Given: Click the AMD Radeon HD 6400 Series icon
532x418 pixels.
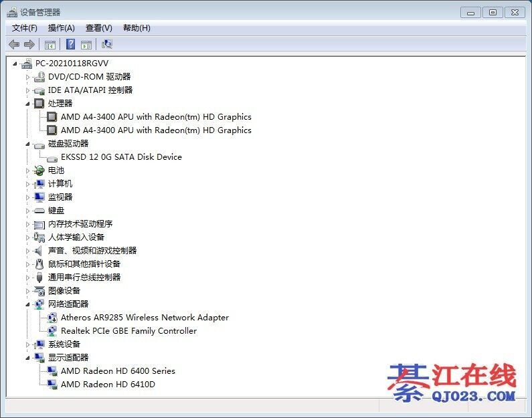Looking at the screenshot, I should click(52, 371).
